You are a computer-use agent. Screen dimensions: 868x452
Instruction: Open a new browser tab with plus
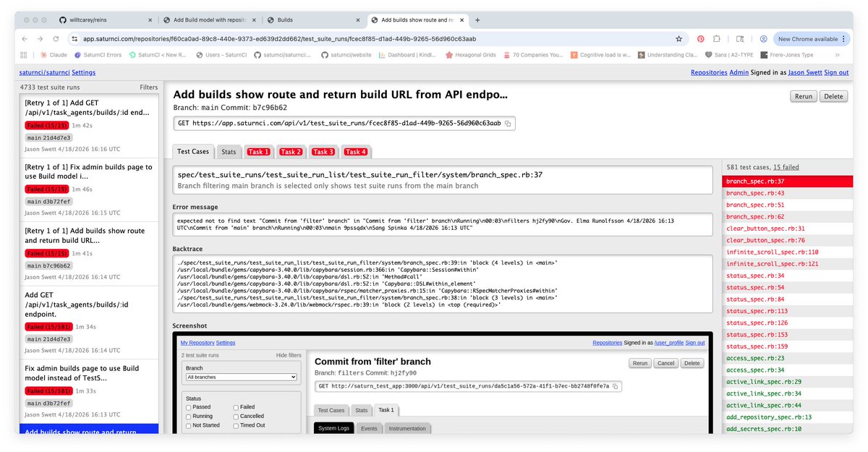477,20
